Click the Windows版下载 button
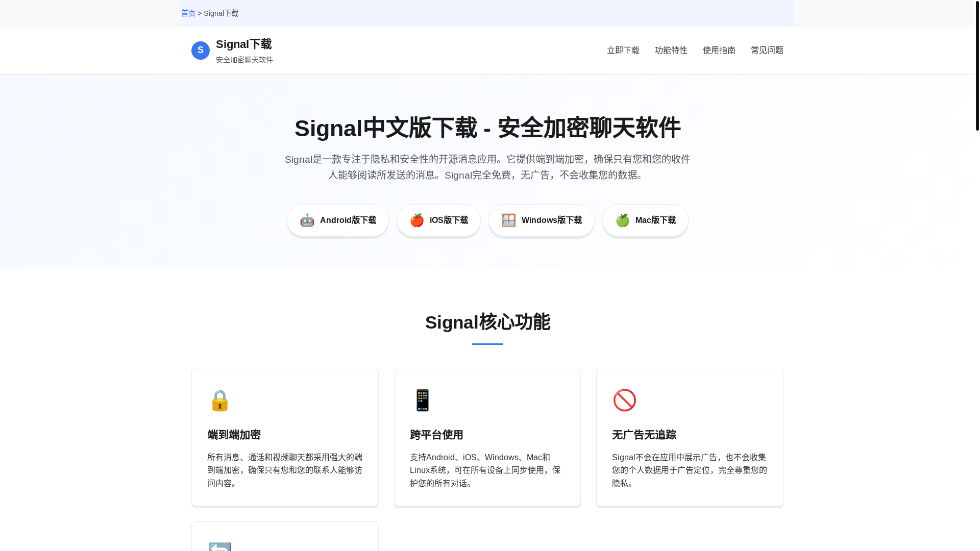Screen dimensions: 980x551 (x=542, y=220)
